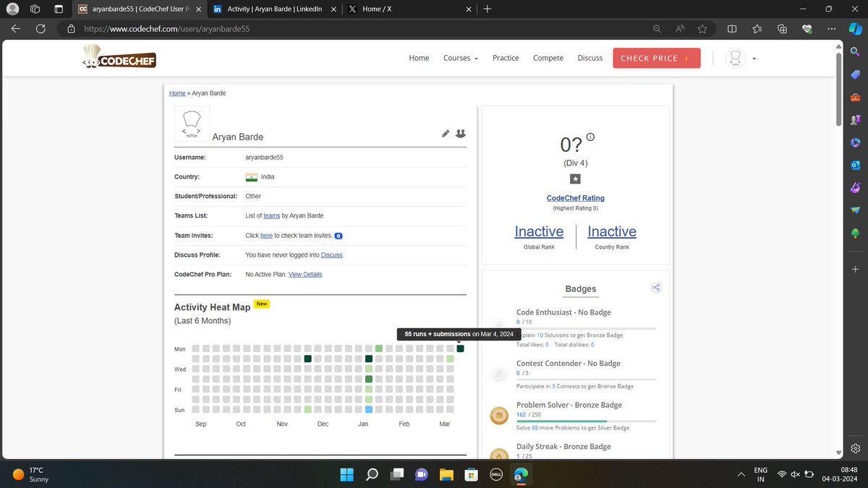Click the CHECK PRICE button
Viewport: 868px width, 488px height.
pos(657,58)
